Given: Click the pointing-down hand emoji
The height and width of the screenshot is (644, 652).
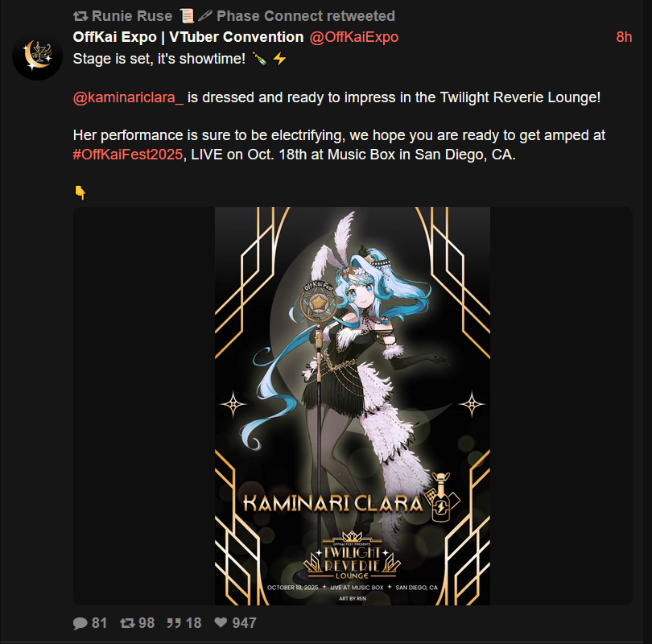Looking at the screenshot, I should [80, 192].
